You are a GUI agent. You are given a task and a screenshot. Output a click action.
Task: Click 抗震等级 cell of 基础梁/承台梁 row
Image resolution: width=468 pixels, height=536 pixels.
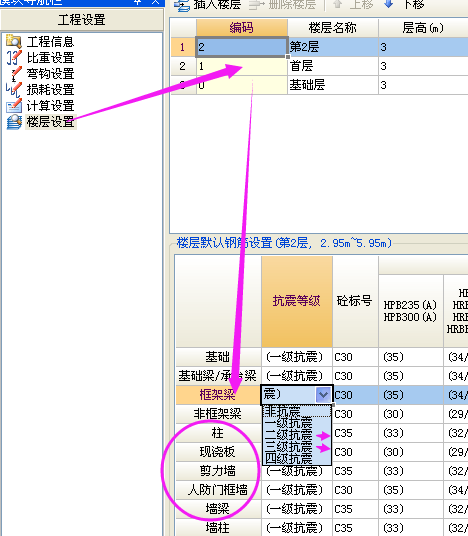[x=297, y=376]
